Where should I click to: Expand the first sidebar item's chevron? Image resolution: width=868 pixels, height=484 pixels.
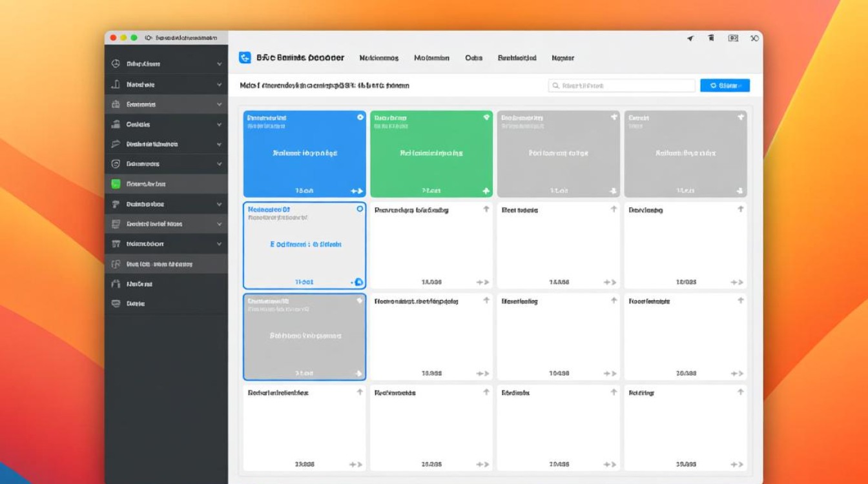220,64
